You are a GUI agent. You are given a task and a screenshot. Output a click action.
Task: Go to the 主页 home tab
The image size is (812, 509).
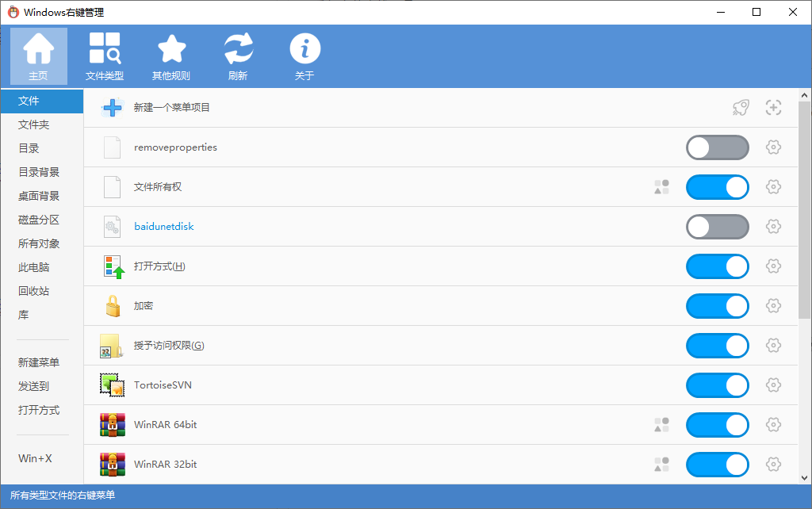38,55
